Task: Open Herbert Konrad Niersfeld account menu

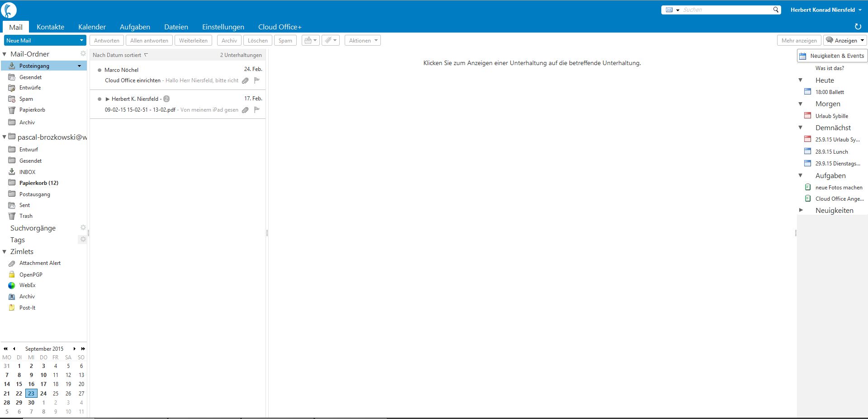Action: tap(826, 10)
